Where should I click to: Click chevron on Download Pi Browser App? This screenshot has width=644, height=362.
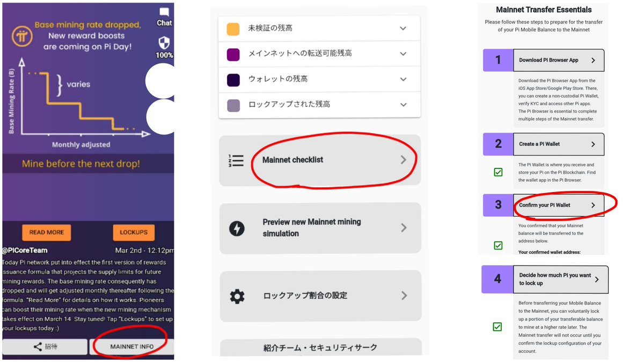click(593, 61)
